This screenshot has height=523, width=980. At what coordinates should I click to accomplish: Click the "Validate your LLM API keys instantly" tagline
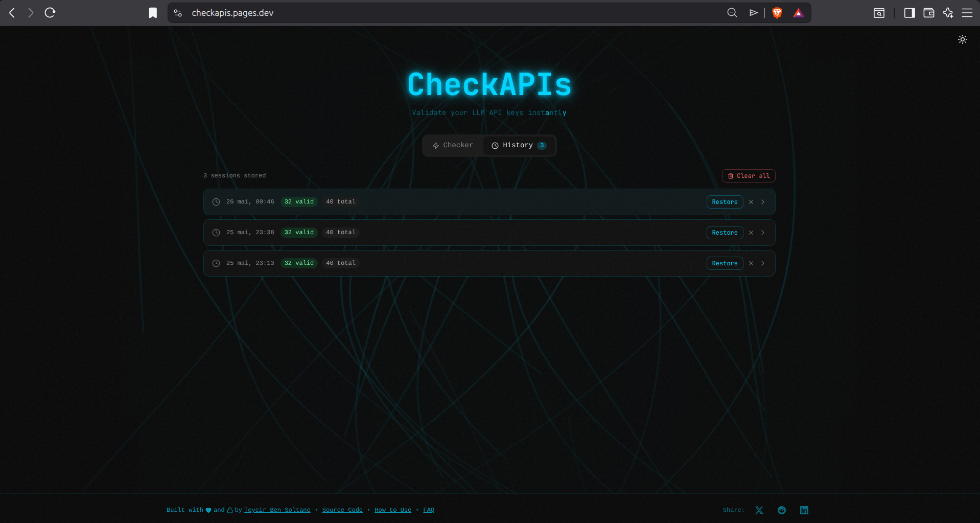click(x=489, y=113)
